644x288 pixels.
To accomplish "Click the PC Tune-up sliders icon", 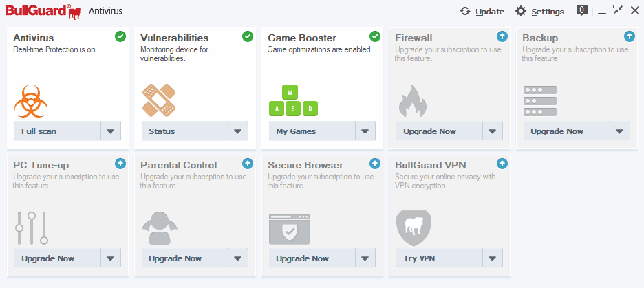I will point(32,228).
